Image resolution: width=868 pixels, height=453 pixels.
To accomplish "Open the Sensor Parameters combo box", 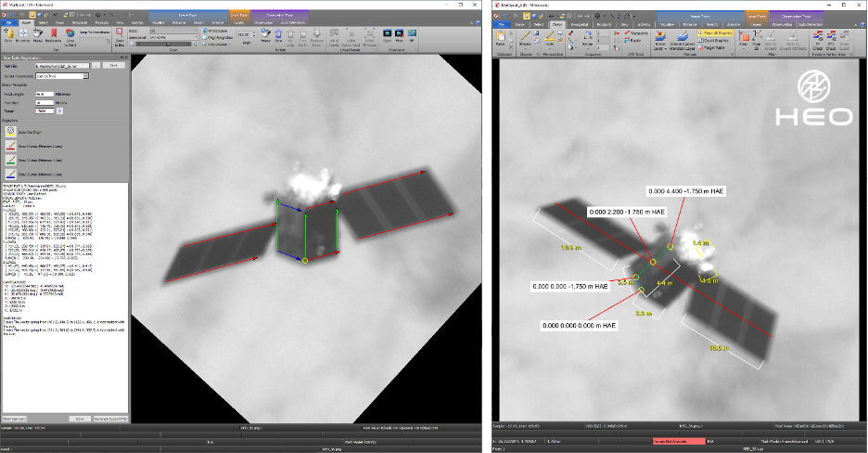I will click(62, 76).
